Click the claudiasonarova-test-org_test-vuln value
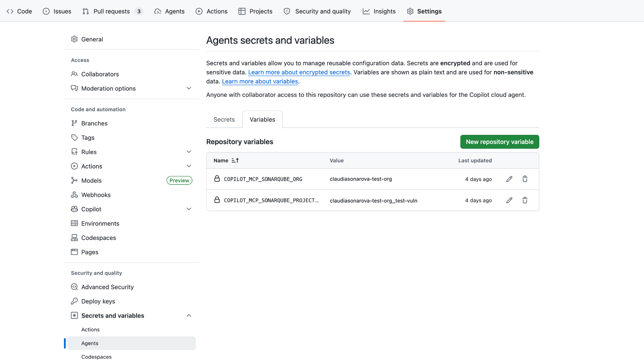This screenshot has height=364, width=644. (x=374, y=201)
